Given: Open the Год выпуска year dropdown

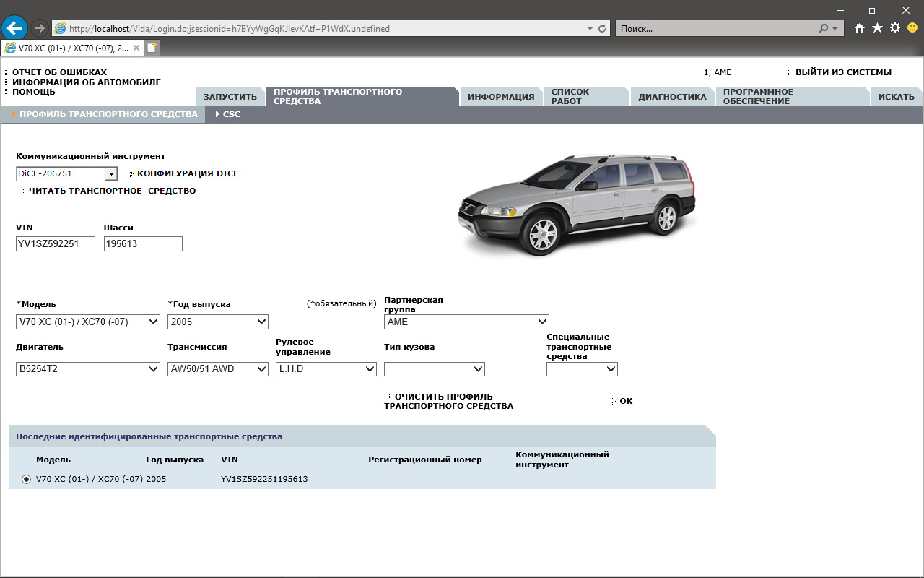Looking at the screenshot, I should coord(218,322).
